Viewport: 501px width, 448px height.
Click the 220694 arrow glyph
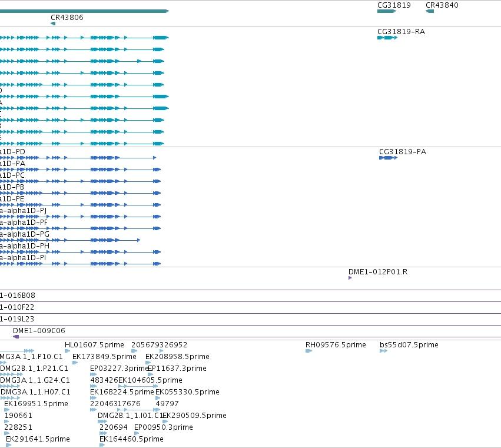(x=103, y=433)
